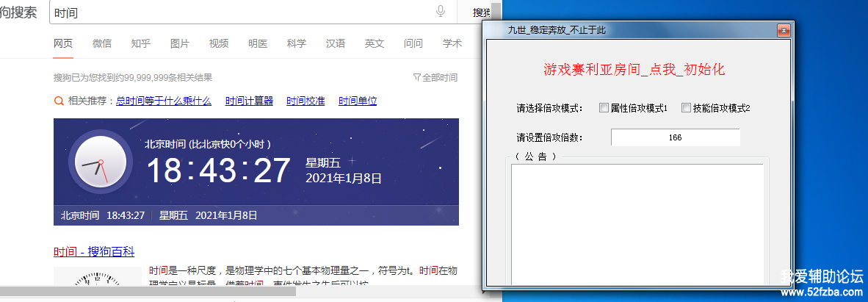Switch to the 科学 tab
Screen dimensions: 868x302
296,43
